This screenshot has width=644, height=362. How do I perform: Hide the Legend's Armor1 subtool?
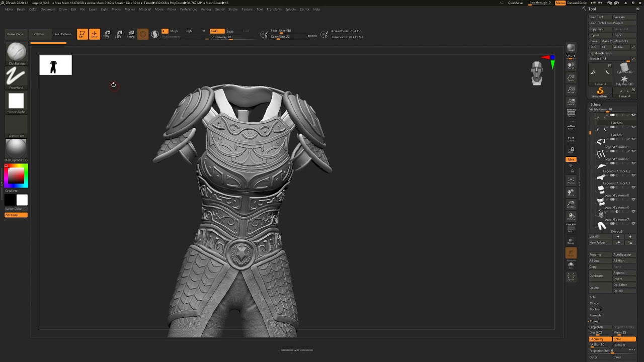[x=633, y=139]
